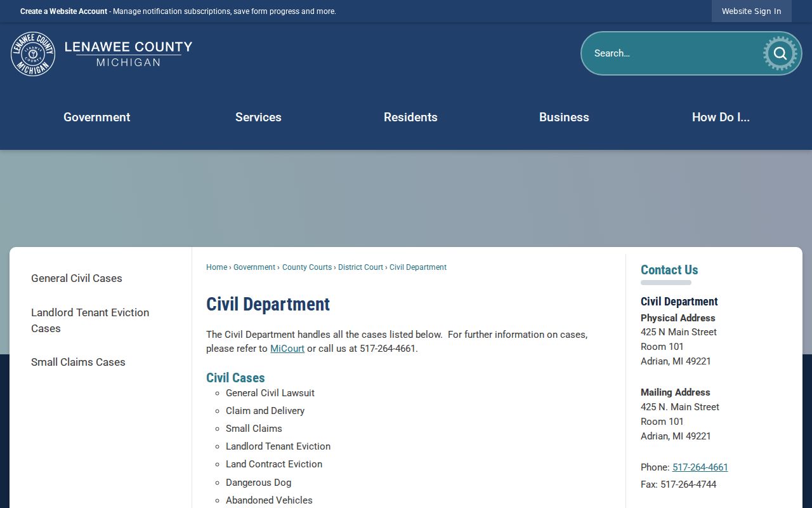This screenshot has width=812, height=508.
Task: Click the Dangerous Dog list item
Action: pos(258,483)
